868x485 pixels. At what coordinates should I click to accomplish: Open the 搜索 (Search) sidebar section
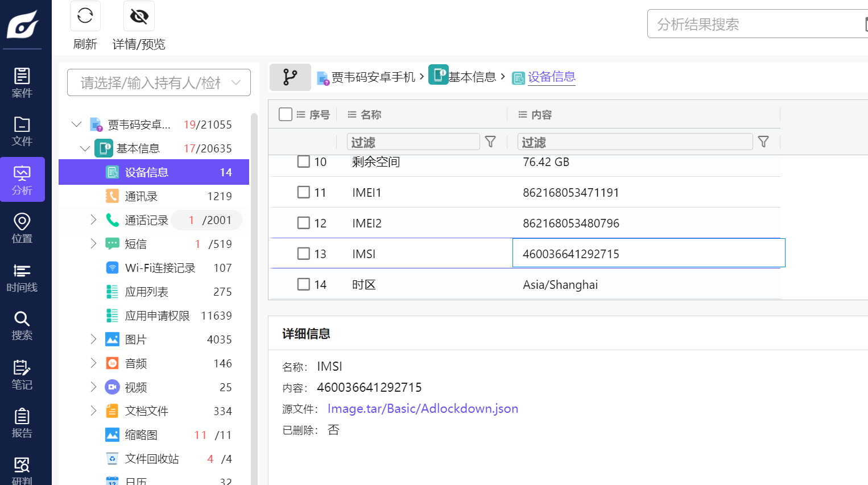22,325
